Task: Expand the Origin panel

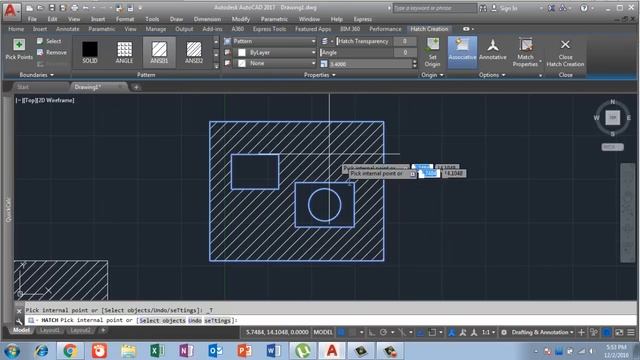Action: [432, 75]
